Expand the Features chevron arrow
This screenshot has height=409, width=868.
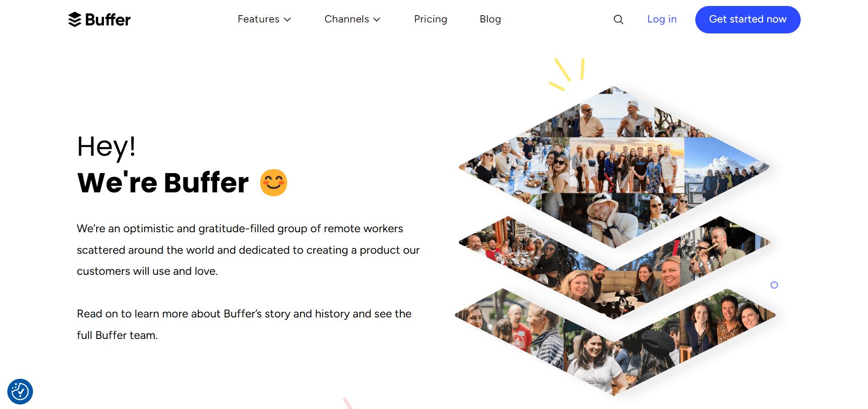point(287,20)
